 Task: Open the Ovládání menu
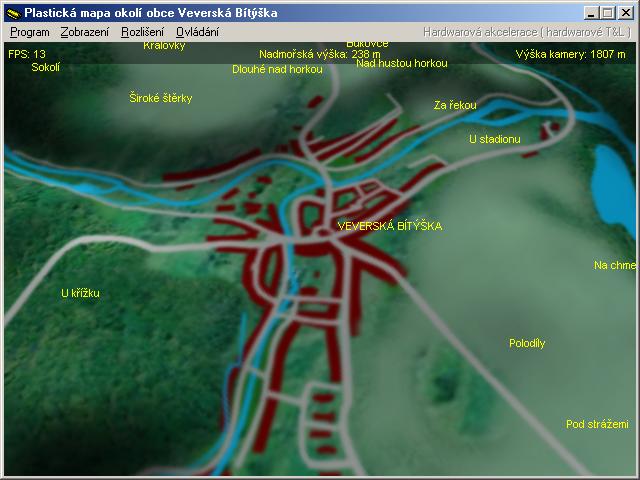tap(197, 32)
